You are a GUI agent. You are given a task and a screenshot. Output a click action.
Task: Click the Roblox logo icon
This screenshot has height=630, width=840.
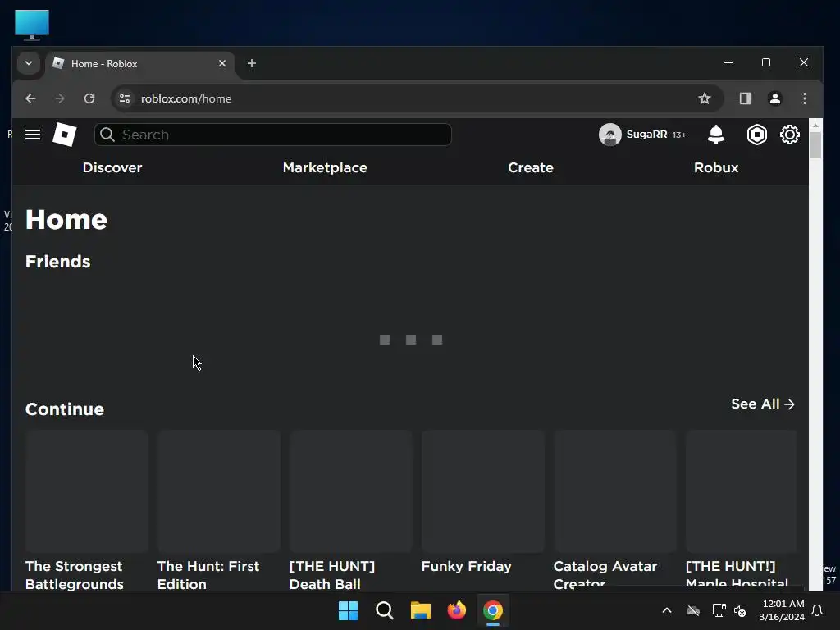click(64, 135)
